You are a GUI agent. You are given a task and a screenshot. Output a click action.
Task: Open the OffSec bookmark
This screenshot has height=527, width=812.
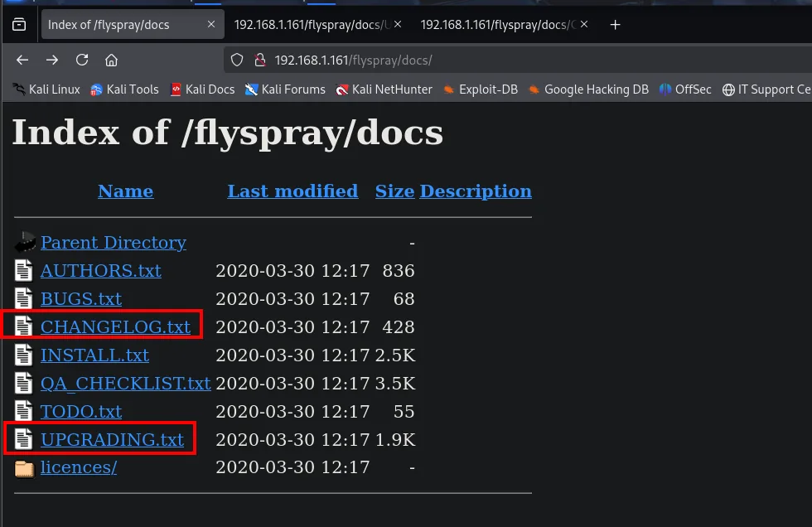pos(685,89)
